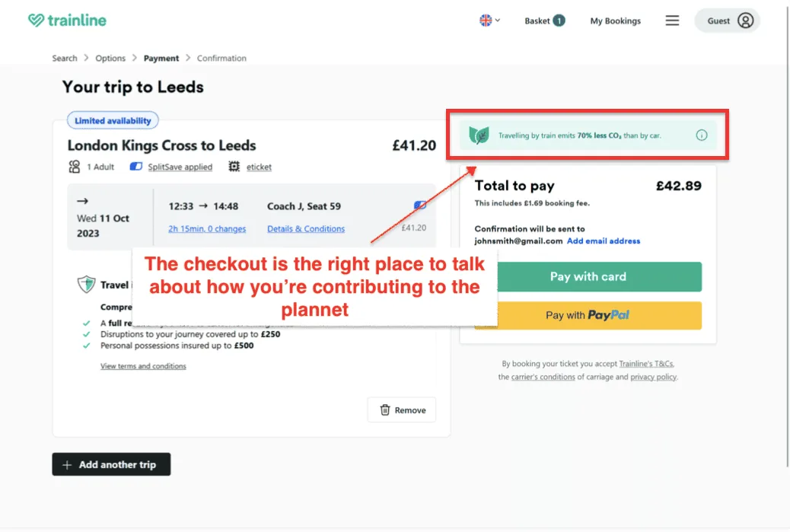Click the green leaf CO2 emissions icon
Viewport: 790px width, 532px height.
click(x=479, y=135)
